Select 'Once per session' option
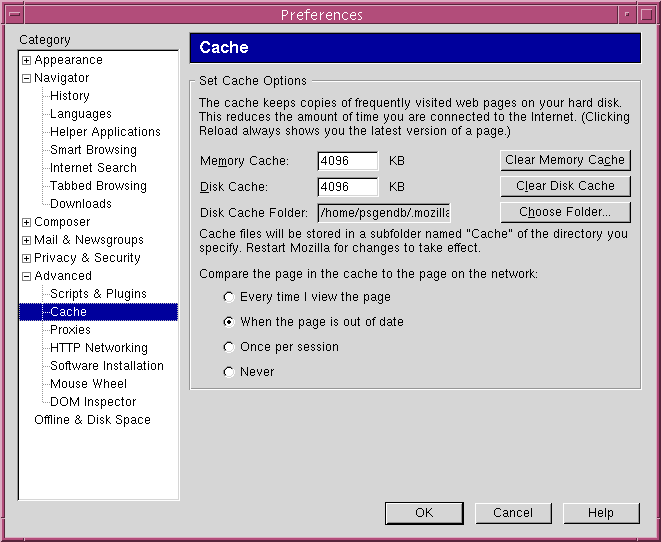The image size is (661, 542). pos(230,347)
